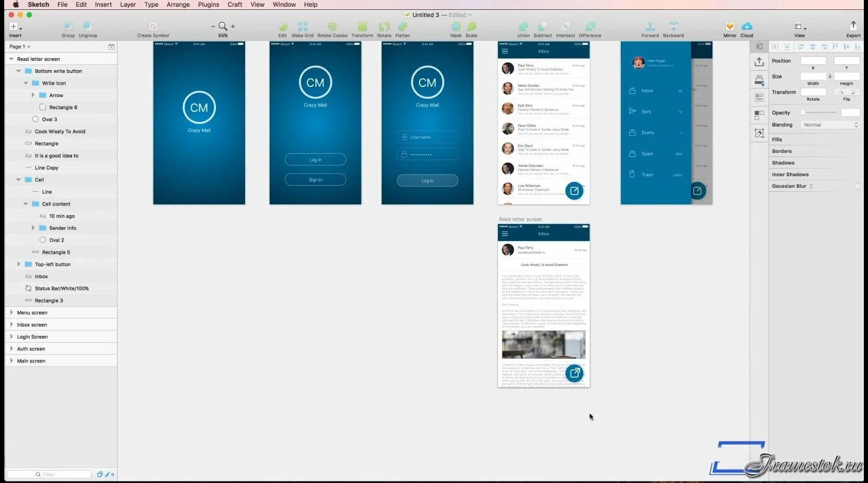868x483 pixels.
Task: Select the Rotate Copies tool
Action: click(332, 26)
